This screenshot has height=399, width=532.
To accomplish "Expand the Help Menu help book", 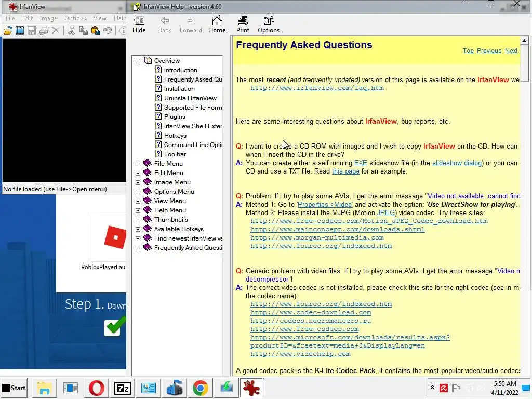I will point(138,211).
